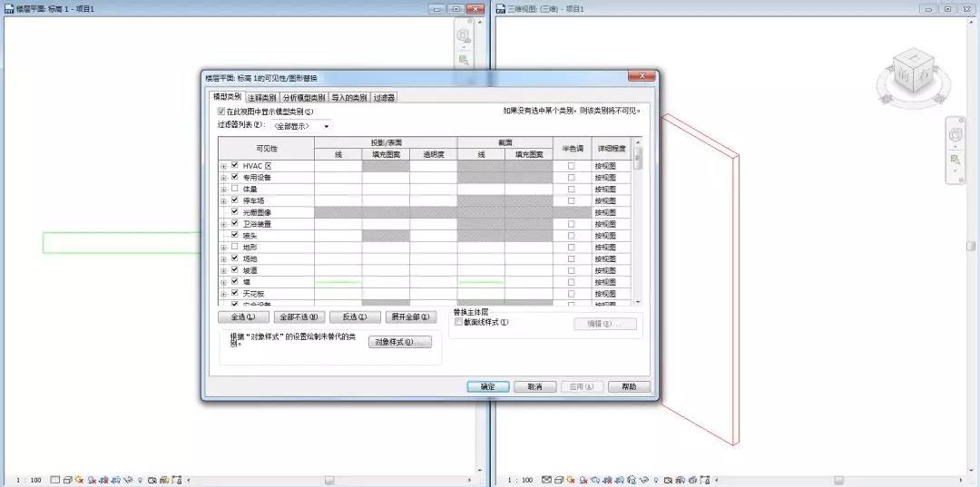Expand the 墙 category tree node
Screen dimensions: 980x487
tap(224, 282)
